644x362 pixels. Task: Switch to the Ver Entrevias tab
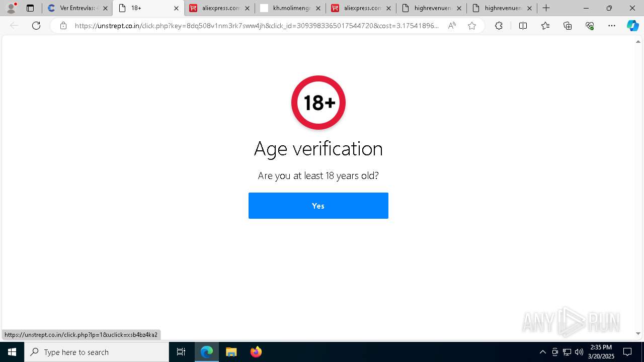pyautogui.click(x=77, y=8)
